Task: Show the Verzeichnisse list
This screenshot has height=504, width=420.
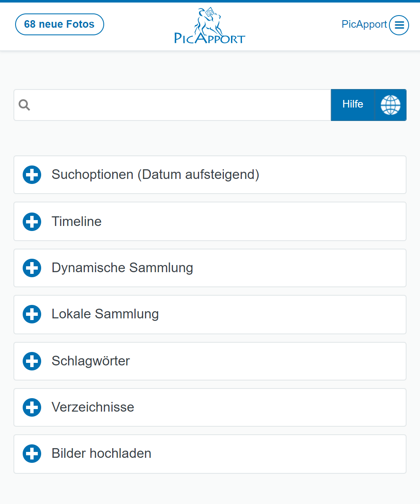Action: point(93,407)
